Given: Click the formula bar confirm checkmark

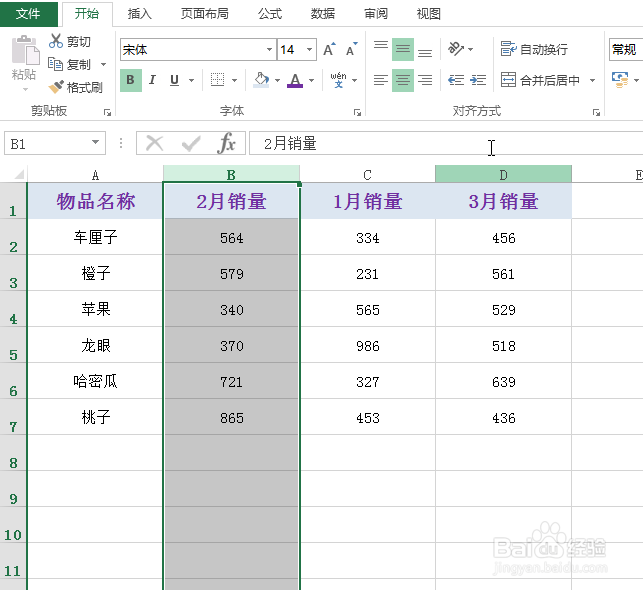Looking at the screenshot, I should [191, 144].
